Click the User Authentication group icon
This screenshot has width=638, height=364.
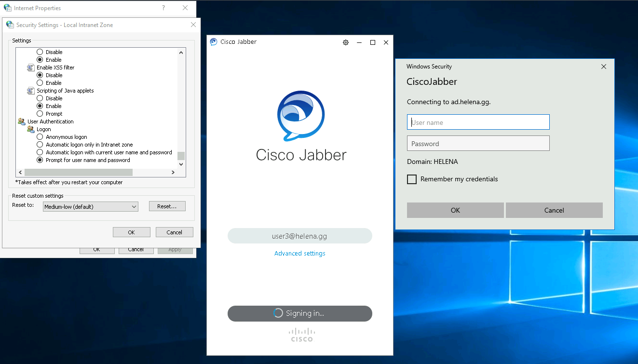(x=22, y=121)
